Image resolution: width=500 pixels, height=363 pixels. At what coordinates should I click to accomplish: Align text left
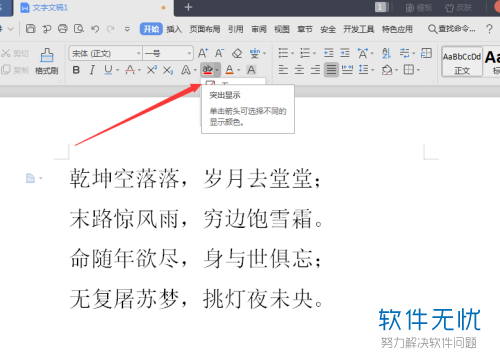tap(283, 70)
